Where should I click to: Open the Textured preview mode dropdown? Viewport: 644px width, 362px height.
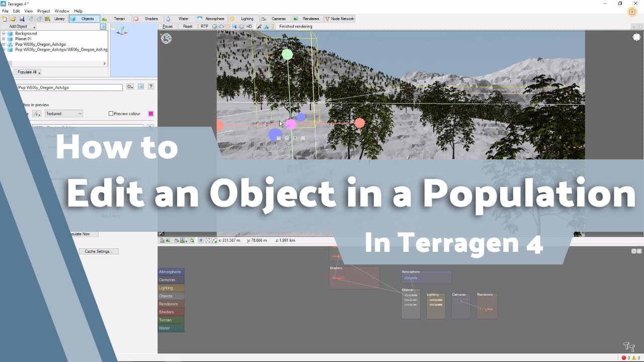click(63, 114)
